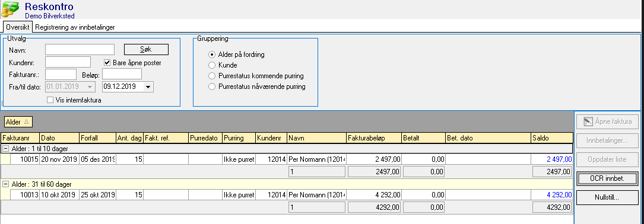Image resolution: width=644 pixels, height=224 pixels.
Task: Sort by the Fakturabeløp column header
Action: (x=374, y=138)
